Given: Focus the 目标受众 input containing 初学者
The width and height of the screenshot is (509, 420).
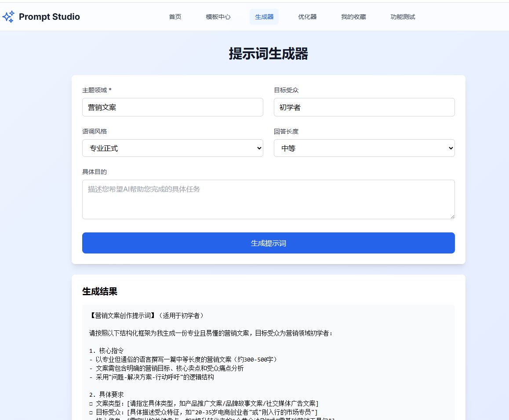Looking at the screenshot, I should tap(364, 107).
